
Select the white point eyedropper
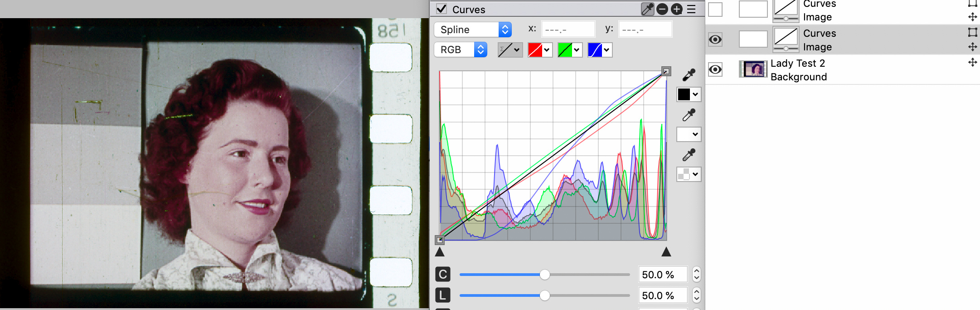click(689, 115)
